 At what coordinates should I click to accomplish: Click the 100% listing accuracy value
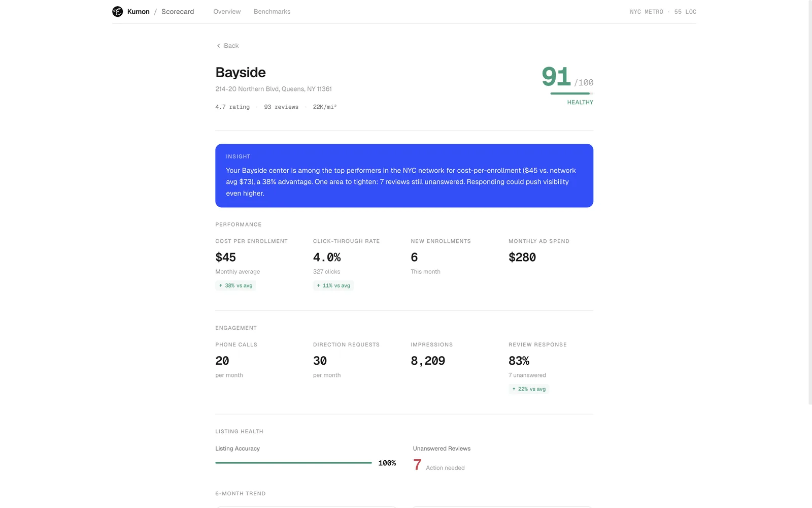pos(387,463)
